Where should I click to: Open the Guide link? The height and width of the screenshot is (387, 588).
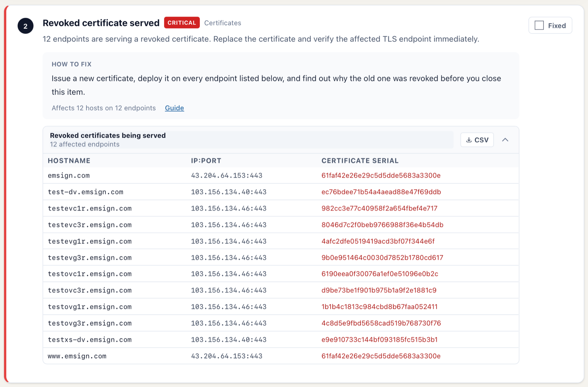coord(174,108)
